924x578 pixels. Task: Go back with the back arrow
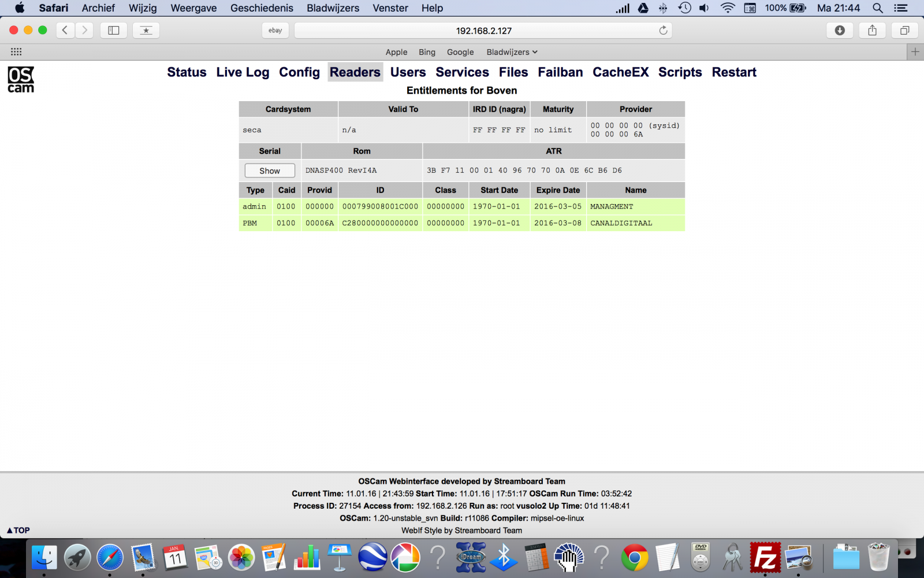click(x=65, y=31)
